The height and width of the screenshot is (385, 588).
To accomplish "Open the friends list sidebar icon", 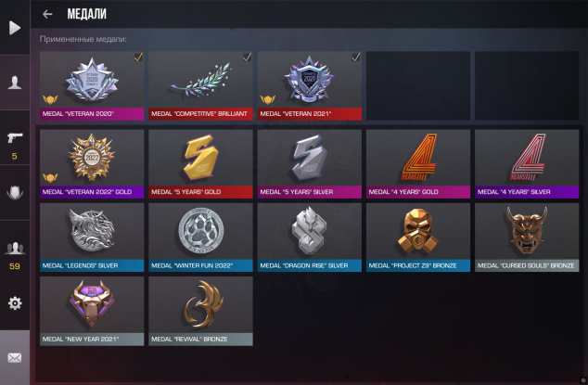I will pos(15,248).
